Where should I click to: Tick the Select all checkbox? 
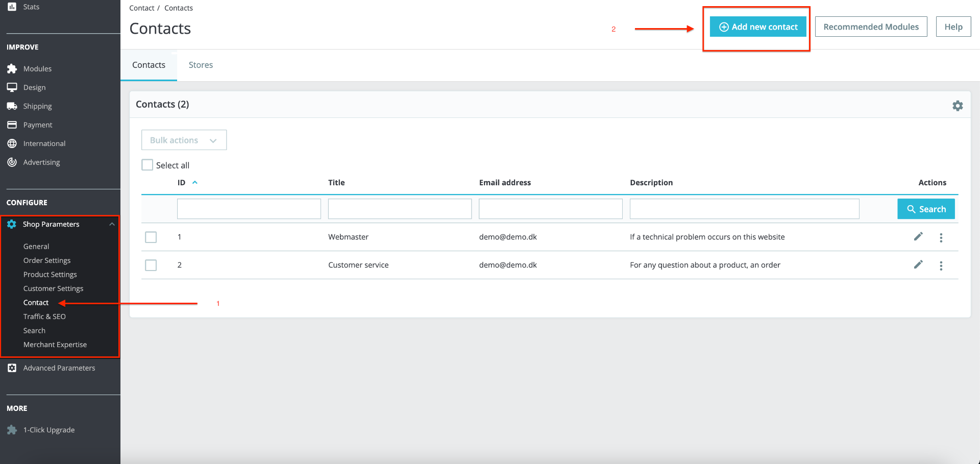(148, 165)
